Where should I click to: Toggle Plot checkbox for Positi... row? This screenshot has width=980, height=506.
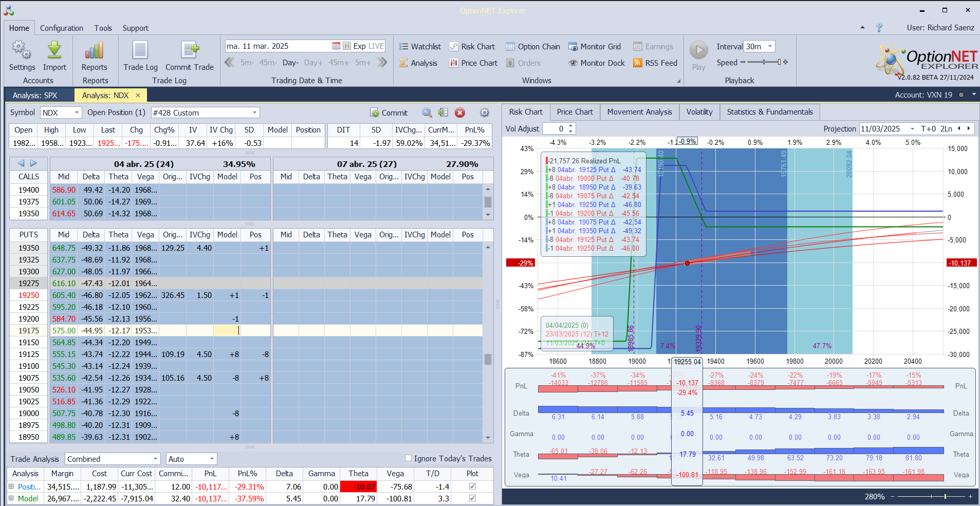472,486
